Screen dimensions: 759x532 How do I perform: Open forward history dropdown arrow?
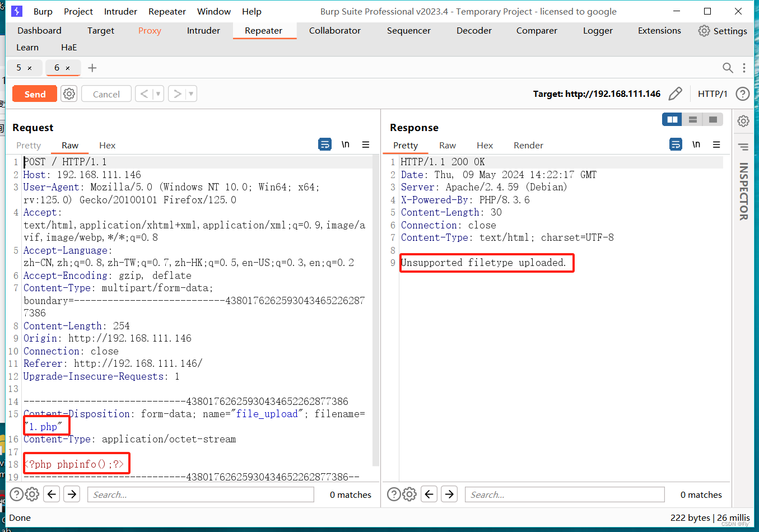[192, 94]
